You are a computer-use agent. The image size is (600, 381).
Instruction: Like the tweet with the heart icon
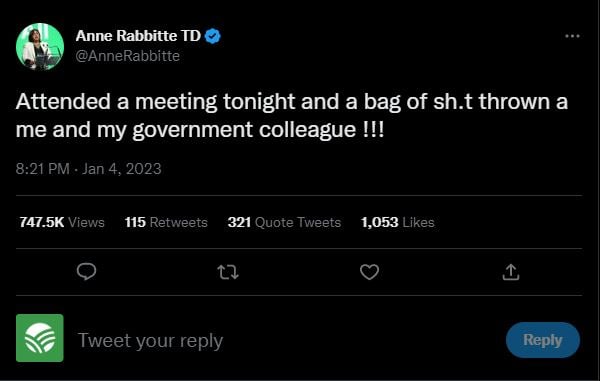(369, 272)
